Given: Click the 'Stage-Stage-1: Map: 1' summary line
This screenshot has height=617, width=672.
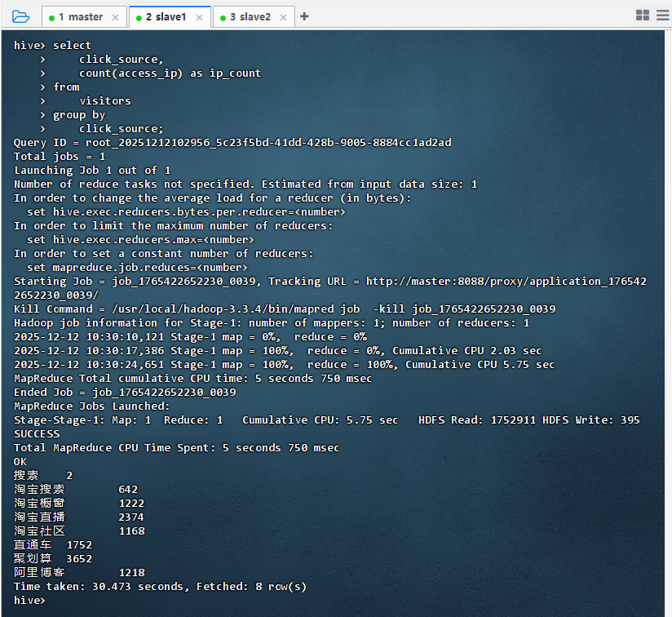Looking at the screenshot, I should coord(326,420).
